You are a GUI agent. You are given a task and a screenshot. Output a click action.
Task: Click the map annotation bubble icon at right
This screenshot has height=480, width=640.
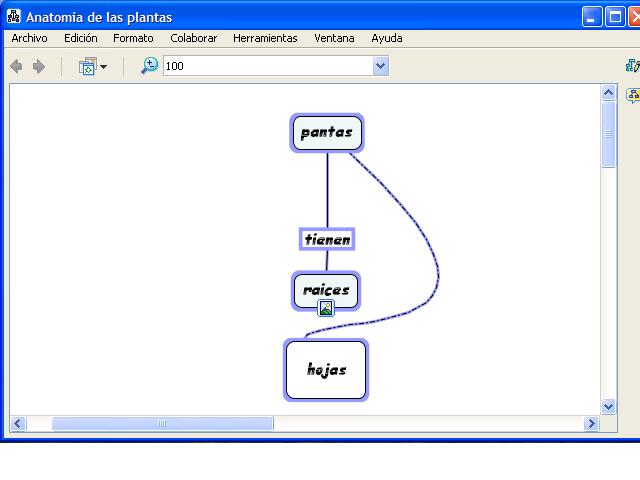[632, 96]
